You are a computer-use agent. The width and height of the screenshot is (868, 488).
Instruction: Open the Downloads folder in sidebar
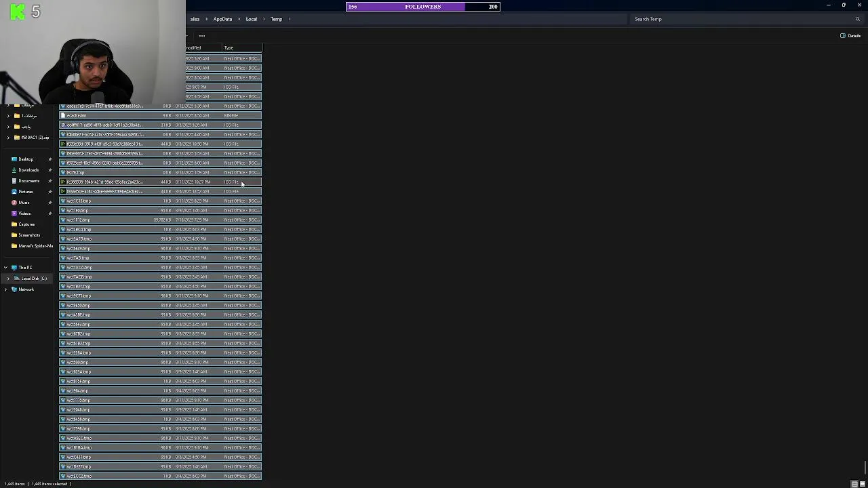point(28,170)
